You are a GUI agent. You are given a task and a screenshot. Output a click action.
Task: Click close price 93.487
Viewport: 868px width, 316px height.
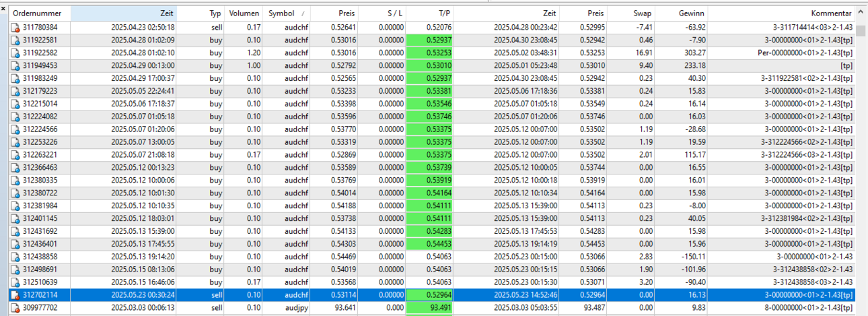594,308
